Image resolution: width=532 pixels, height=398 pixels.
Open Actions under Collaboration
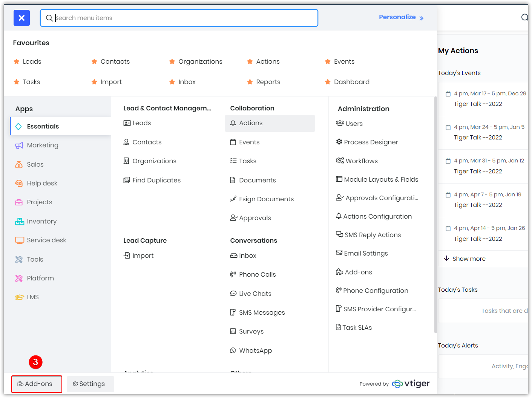[270, 123]
